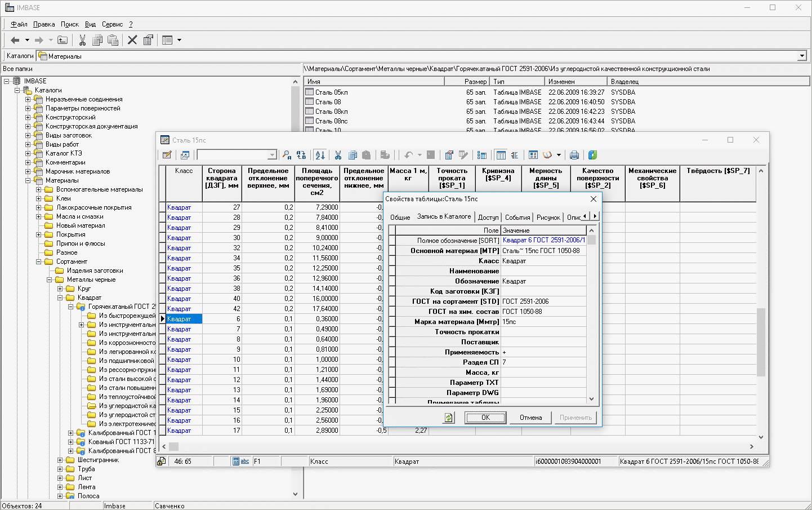Collapse the Сортамент tree node
This screenshot has height=510, width=812.
click(39, 261)
